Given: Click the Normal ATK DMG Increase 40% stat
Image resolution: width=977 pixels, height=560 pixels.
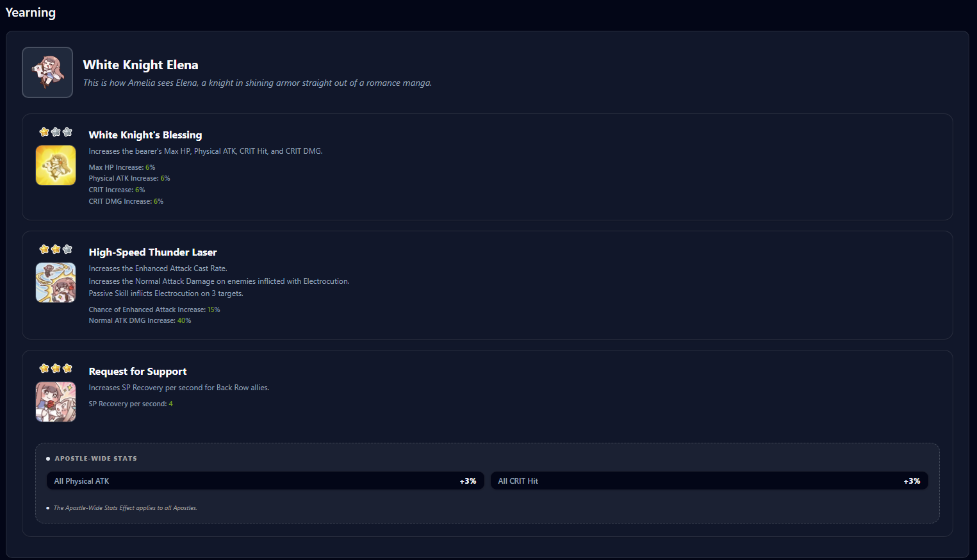Looking at the screenshot, I should tap(140, 321).
